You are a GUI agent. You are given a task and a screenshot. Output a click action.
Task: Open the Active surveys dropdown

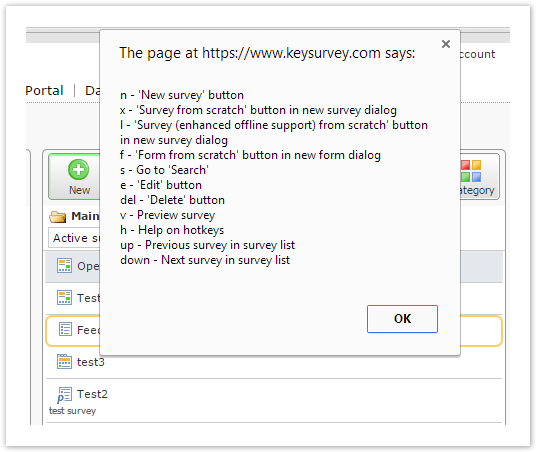[74, 238]
